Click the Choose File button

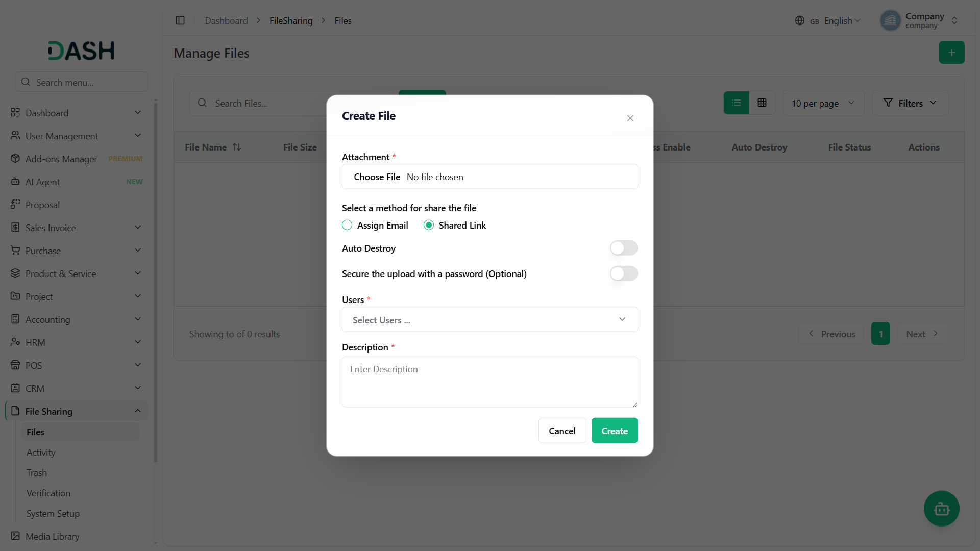coord(377,177)
